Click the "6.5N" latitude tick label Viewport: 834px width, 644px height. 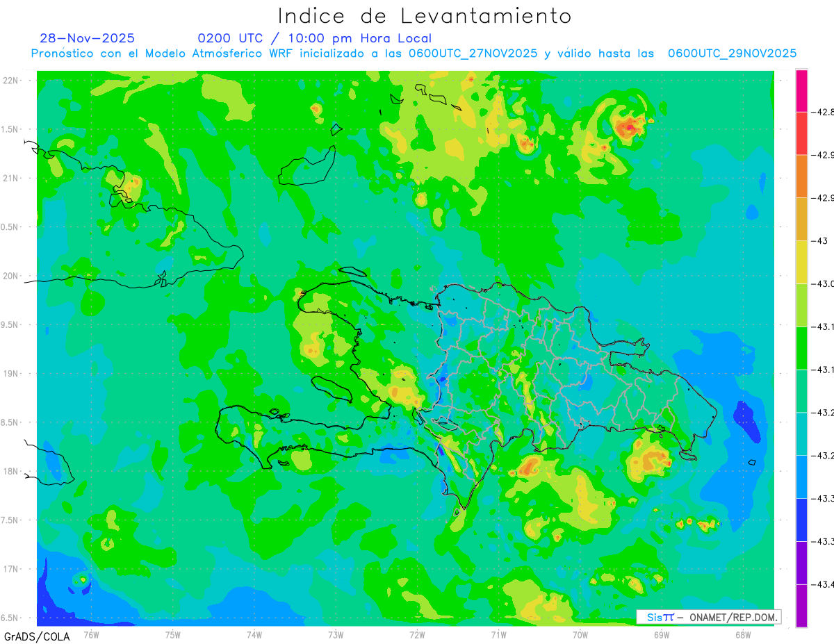click(10, 618)
